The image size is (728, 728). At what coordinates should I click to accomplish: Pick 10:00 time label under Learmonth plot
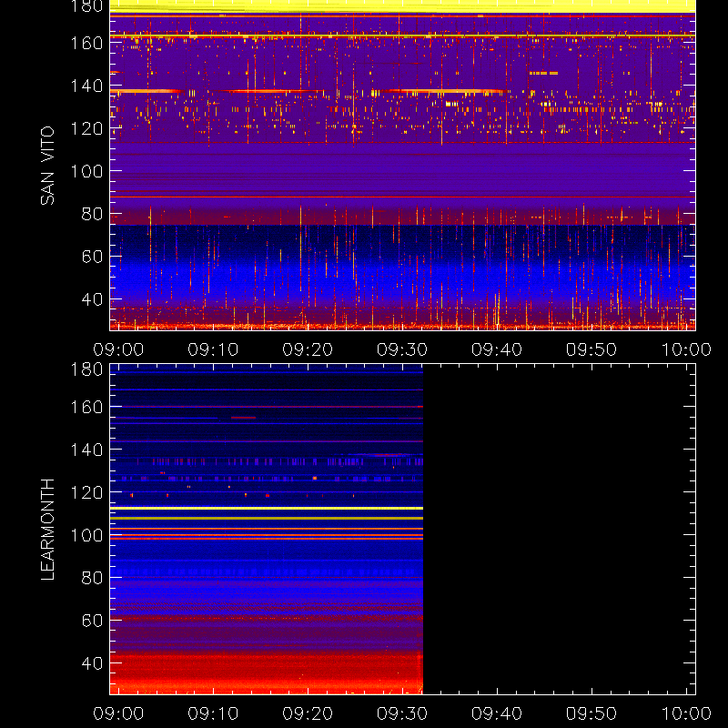click(x=686, y=713)
